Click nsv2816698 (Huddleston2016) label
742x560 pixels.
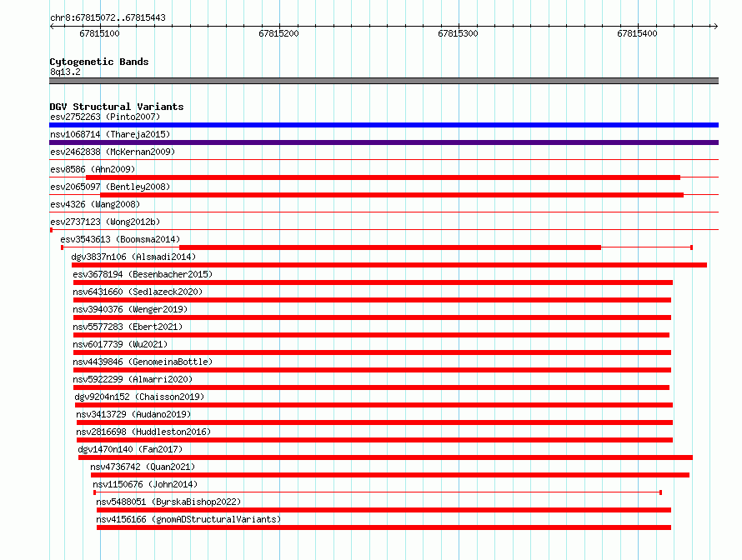pos(143,432)
